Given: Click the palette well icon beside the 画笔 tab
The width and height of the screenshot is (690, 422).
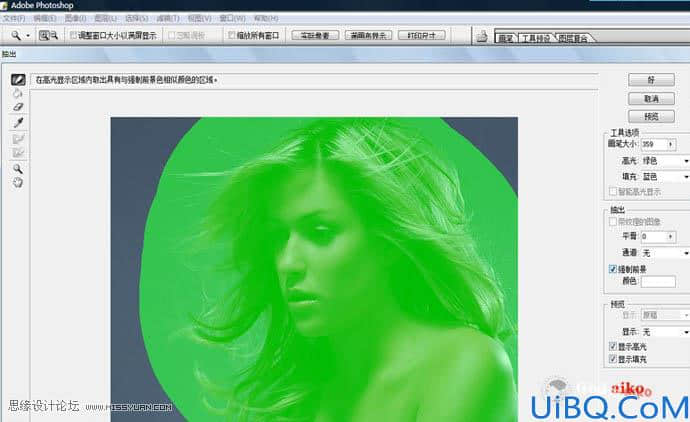Looking at the screenshot, I should (x=482, y=36).
